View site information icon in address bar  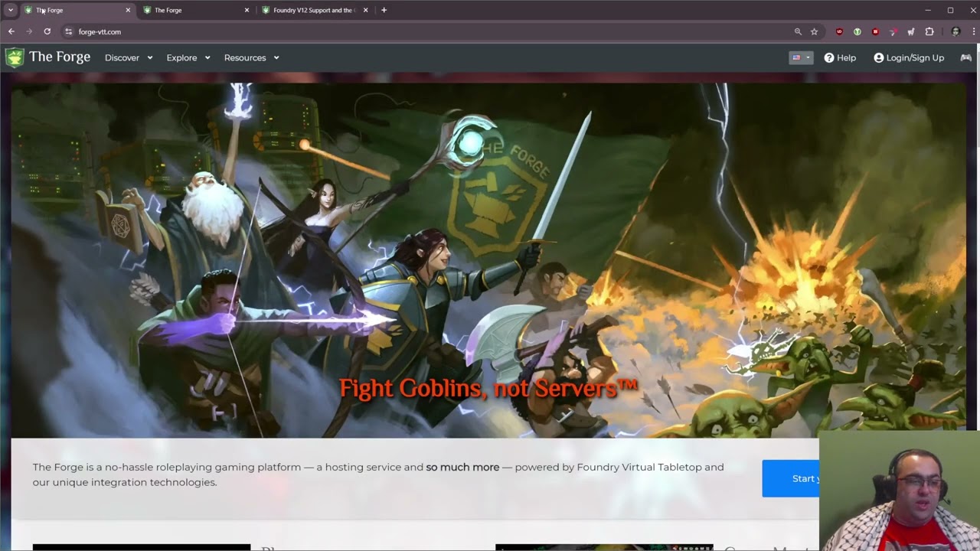[68, 31]
